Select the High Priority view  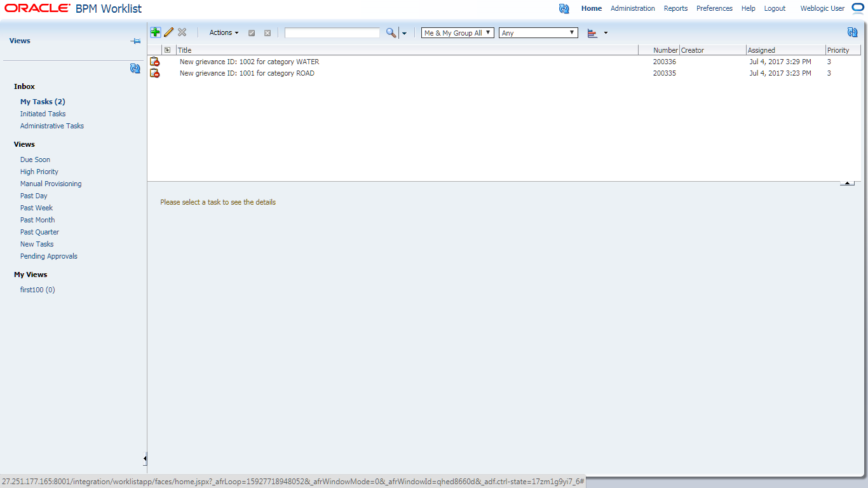tap(39, 172)
